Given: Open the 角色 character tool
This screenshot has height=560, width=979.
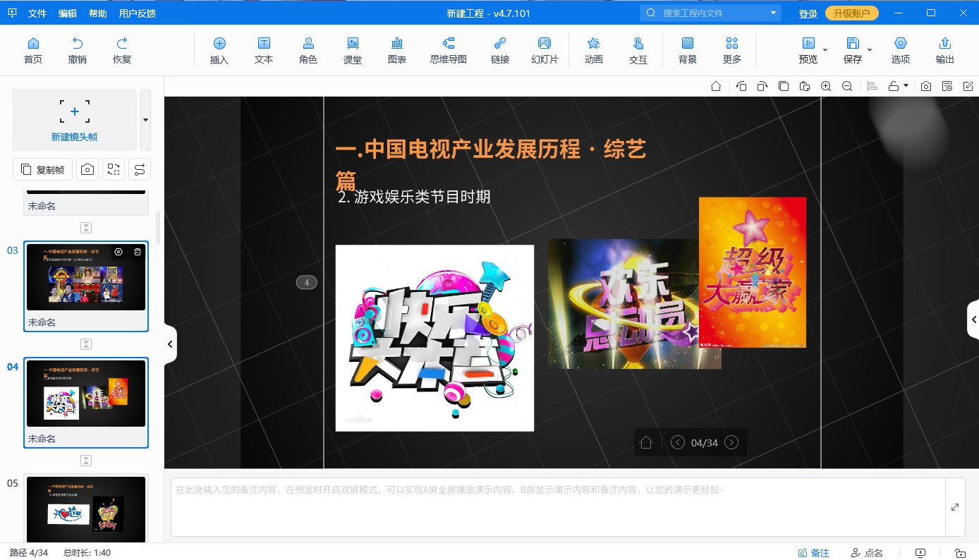Looking at the screenshot, I should coord(308,51).
